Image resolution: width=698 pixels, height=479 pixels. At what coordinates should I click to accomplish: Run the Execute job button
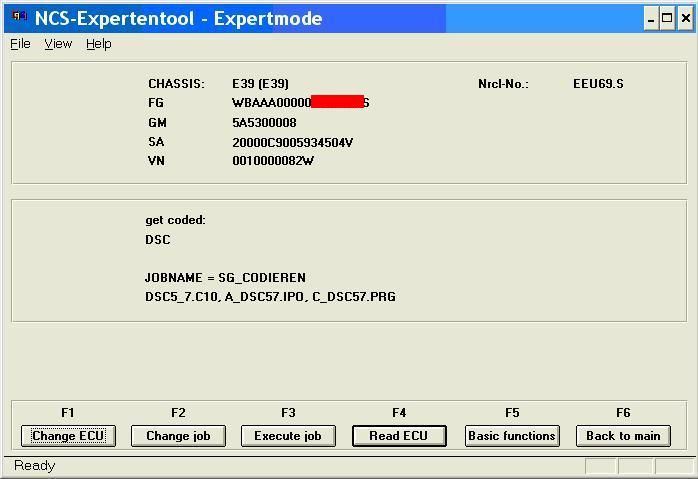(x=288, y=436)
